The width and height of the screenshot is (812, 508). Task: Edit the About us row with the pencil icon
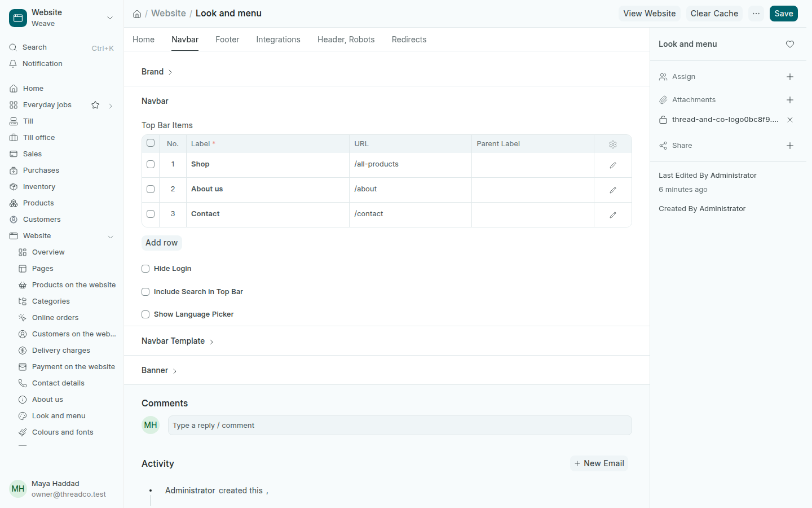[613, 190]
